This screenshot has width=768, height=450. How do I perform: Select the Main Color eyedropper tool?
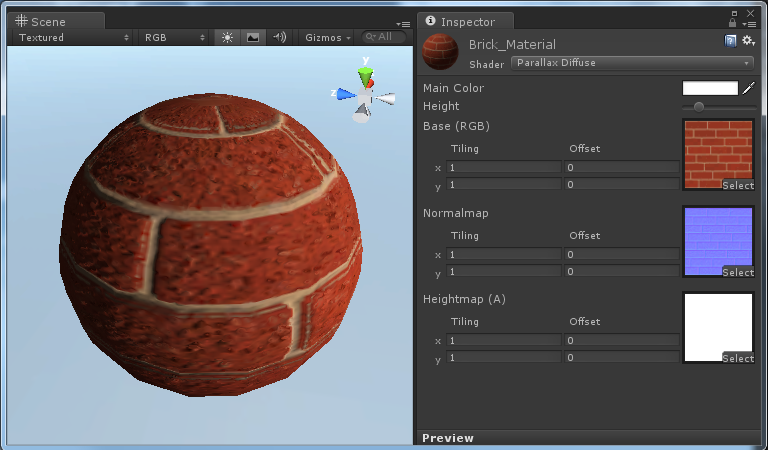tap(748, 88)
